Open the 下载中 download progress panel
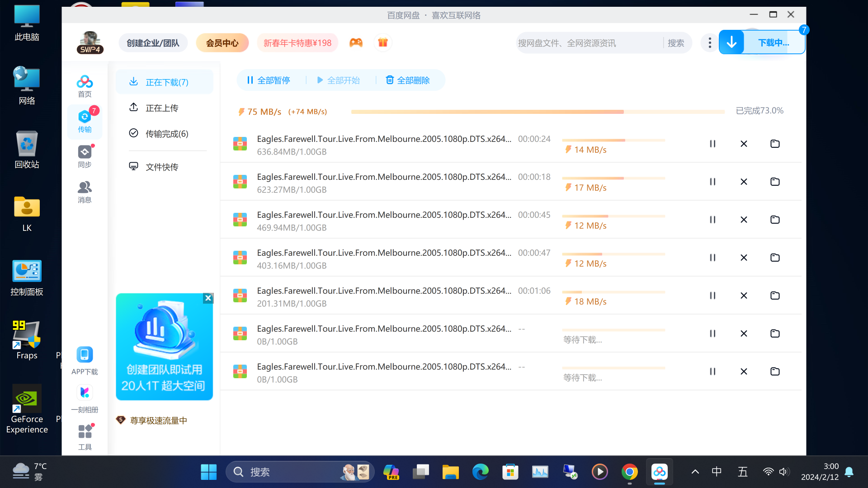This screenshot has width=868, height=488. (x=774, y=42)
